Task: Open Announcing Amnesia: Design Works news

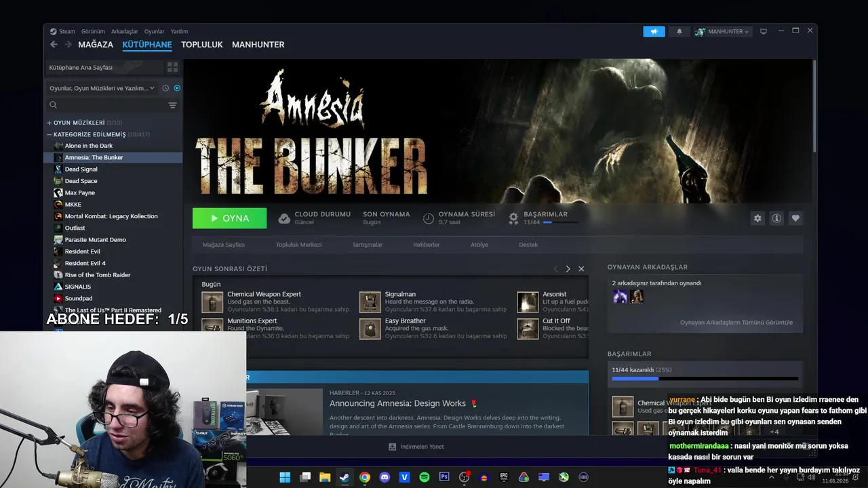Action: click(x=398, y=403)
